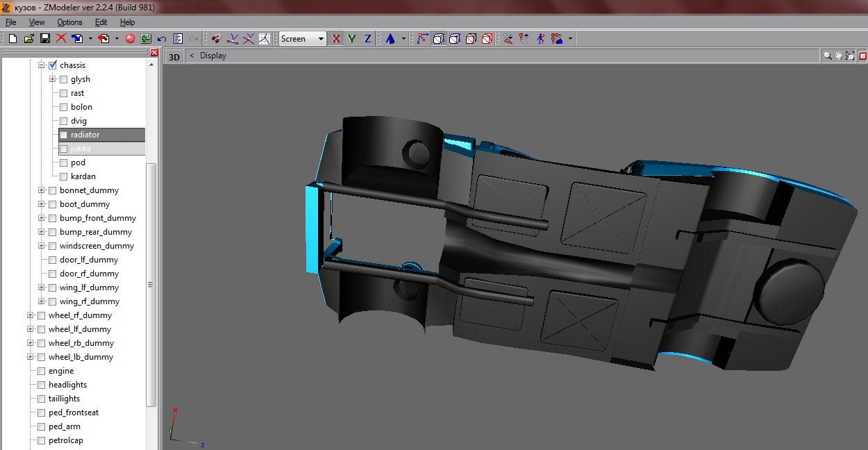Toggle the blue Z axis button
Viewport: 868px width, 450px height.
pos(367,39)
